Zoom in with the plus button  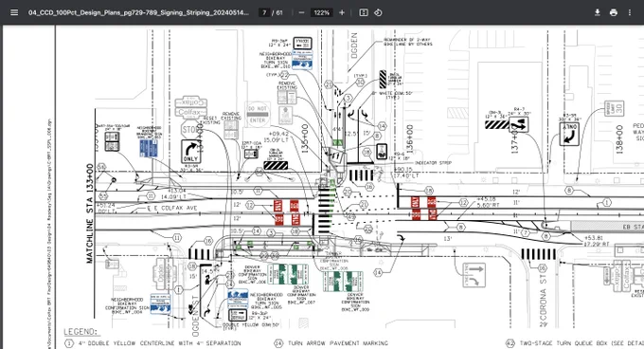[342, 12]
